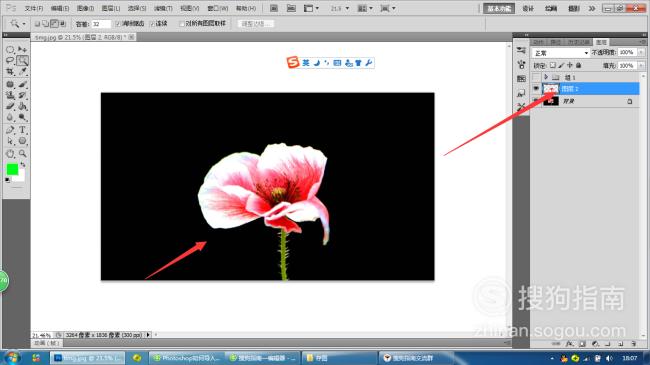The width and height of the screenshot is (650, 365).
Task: Open the 选择(S) menu
Action: pyautogui.click(x=137, y=8)
